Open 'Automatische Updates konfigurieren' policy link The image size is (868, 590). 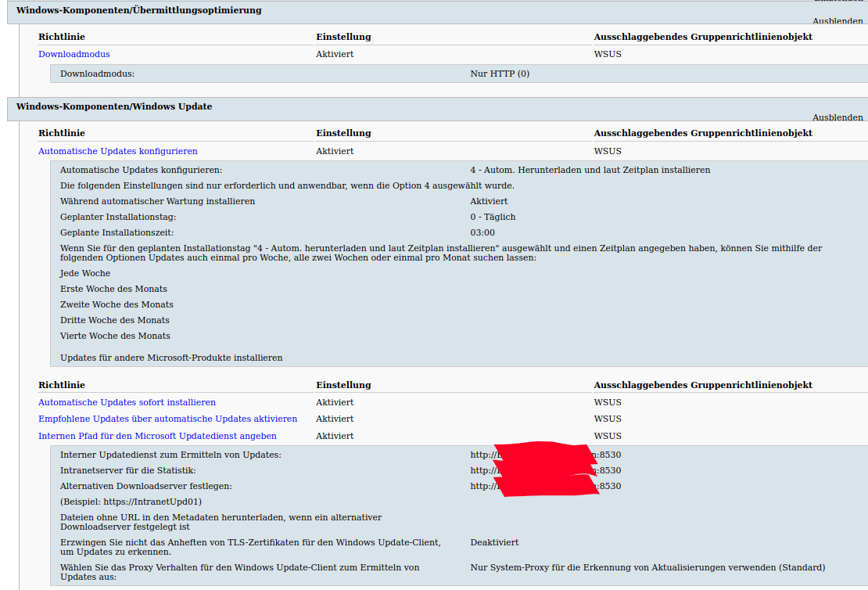coord(118,151)
